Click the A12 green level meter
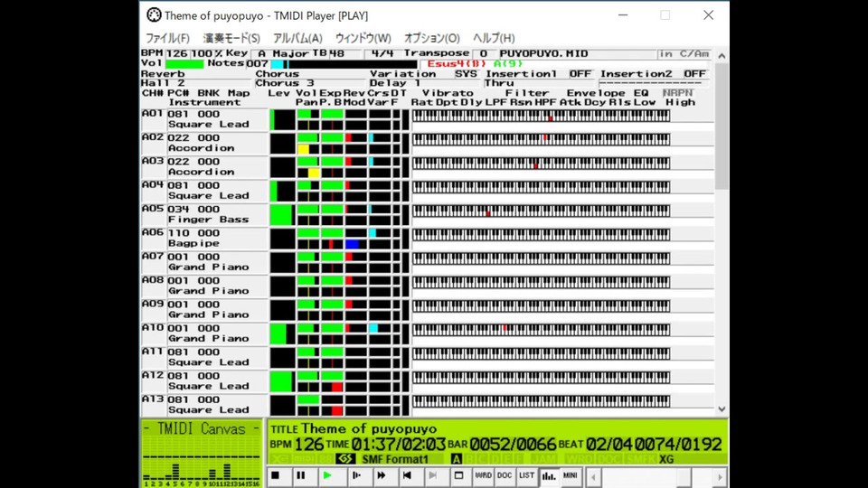Image resolution: width=868 pixels, height=488 pixels. pos(281,381)
